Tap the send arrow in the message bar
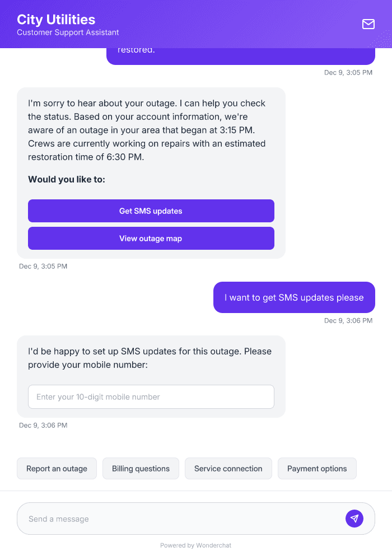The image size is (392, 560). [354, 519]
